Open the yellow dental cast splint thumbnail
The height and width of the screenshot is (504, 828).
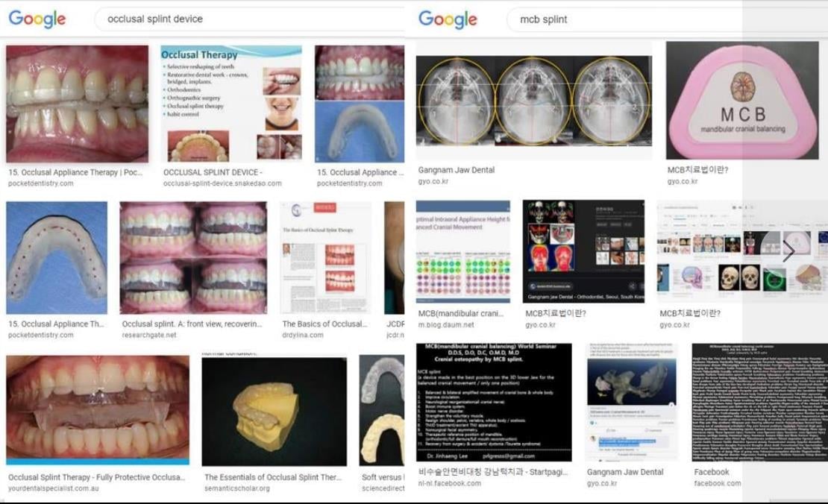[274, 412]
